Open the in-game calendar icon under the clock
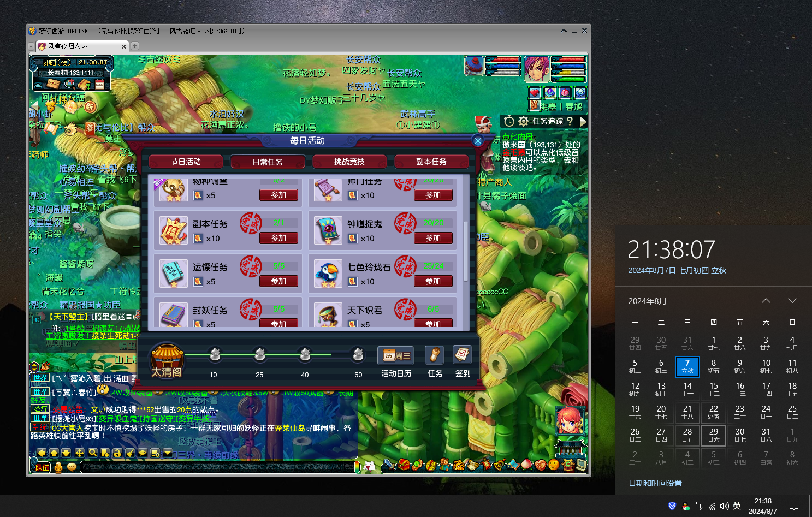Viewport: 812px width, 517px height. [99, 84]
